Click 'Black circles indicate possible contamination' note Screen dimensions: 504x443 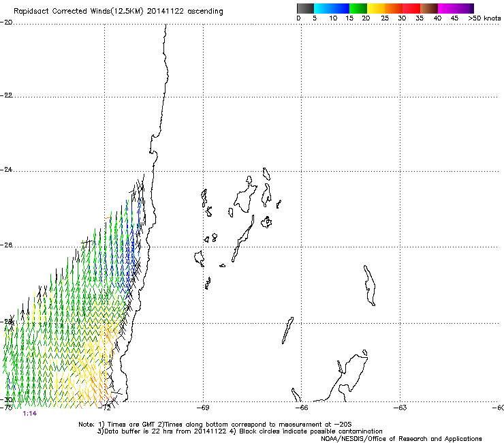[x=311, y=431]
